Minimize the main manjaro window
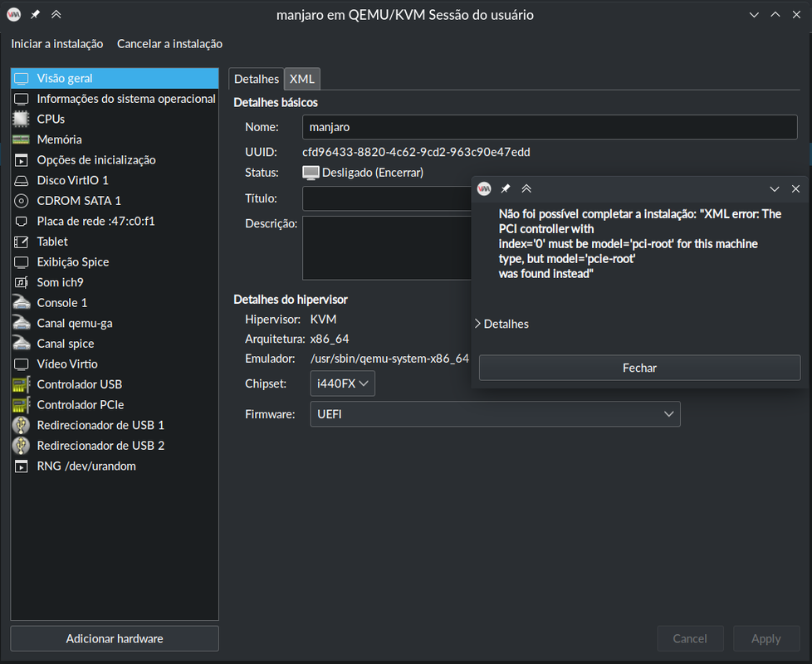 (x=754, y=14)
